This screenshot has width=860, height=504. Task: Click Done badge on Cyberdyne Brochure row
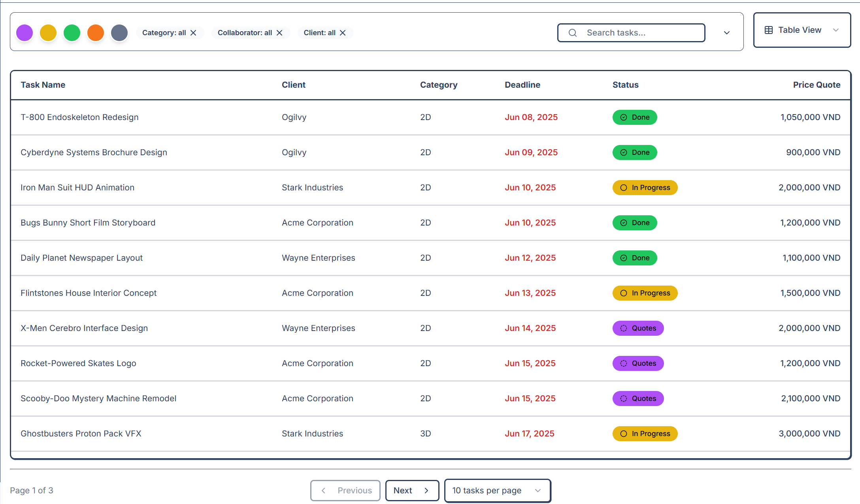coord(635,152)
